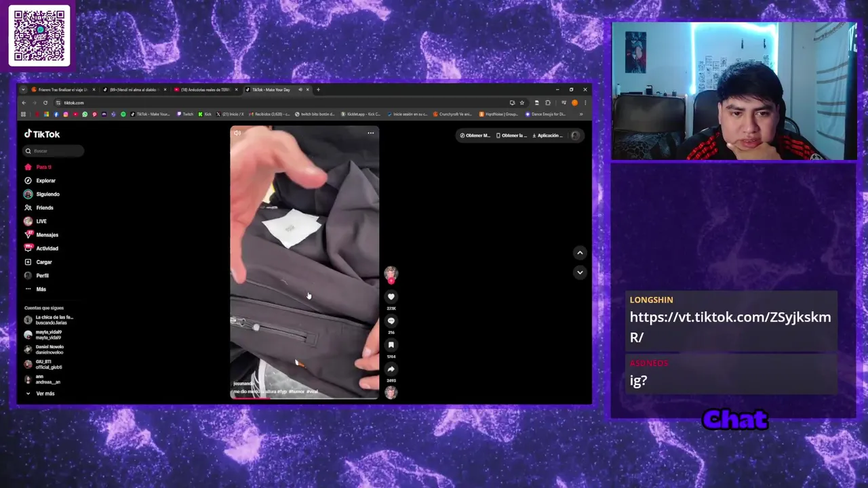868x488 pixels.
Task: Open Crunchyroll bookmark
Action: [452, 114]
